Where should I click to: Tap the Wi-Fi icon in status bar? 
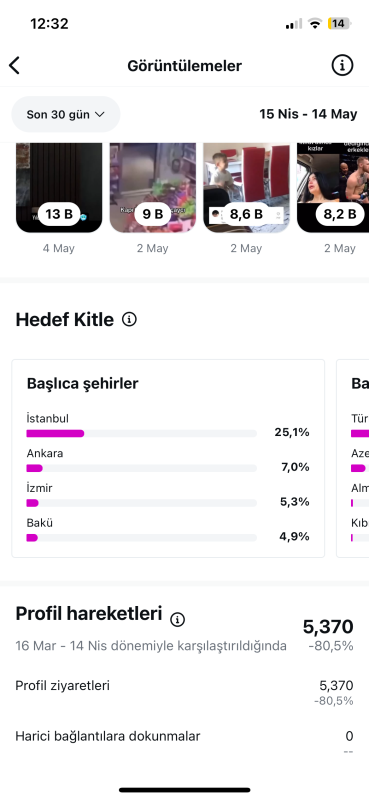tap(315, 23)
